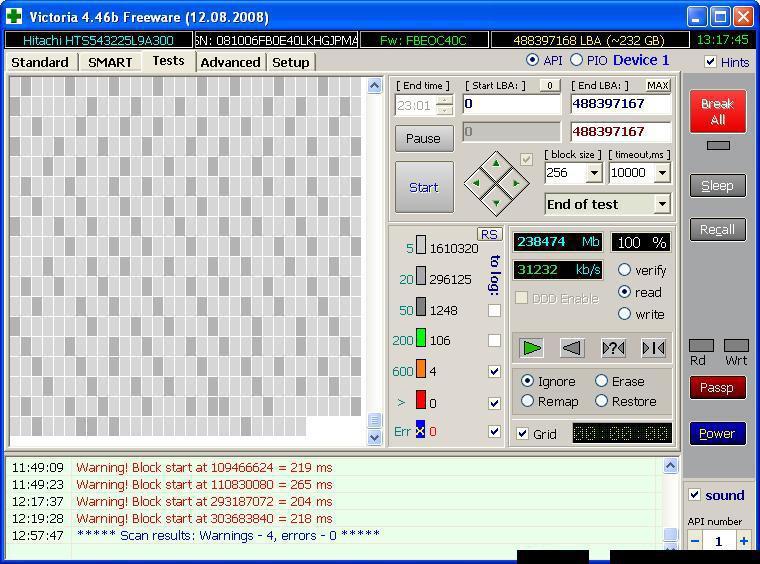Screen dimensions: 760x564
Task: Switch to the SMART tab
Action: coord(110,62)
